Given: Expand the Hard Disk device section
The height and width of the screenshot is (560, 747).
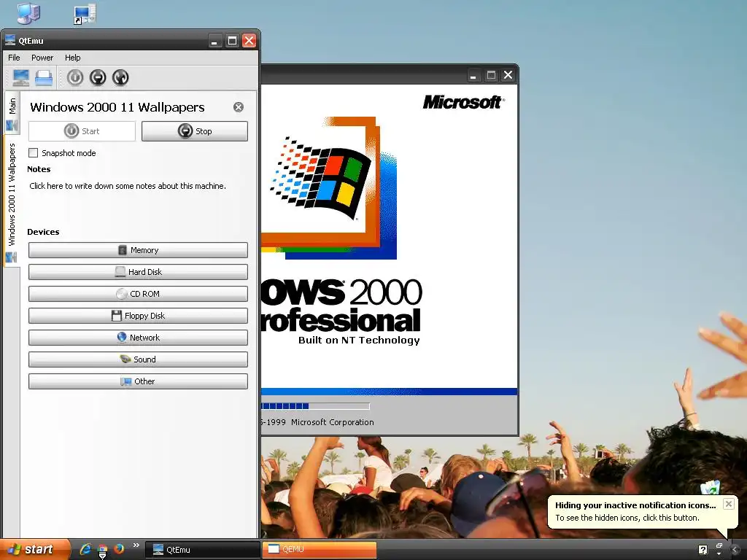Looking at the screenshot, I should (138, 272).
